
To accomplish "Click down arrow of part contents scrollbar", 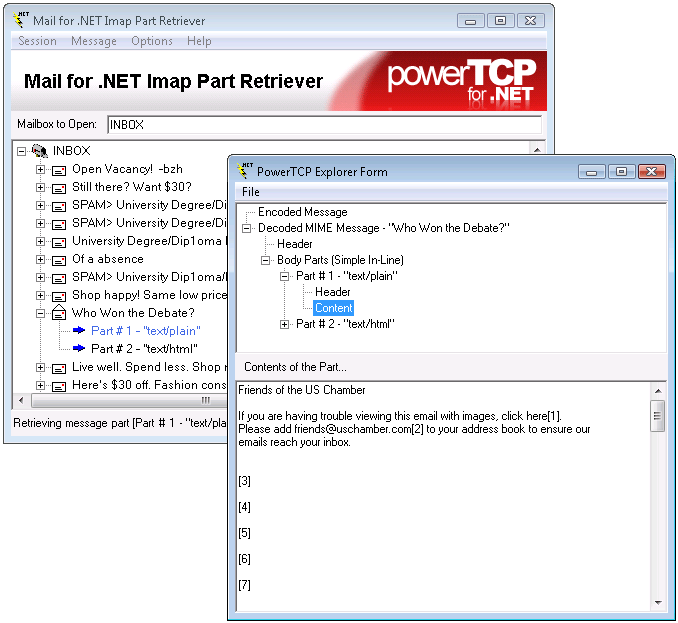I will 658,603.
